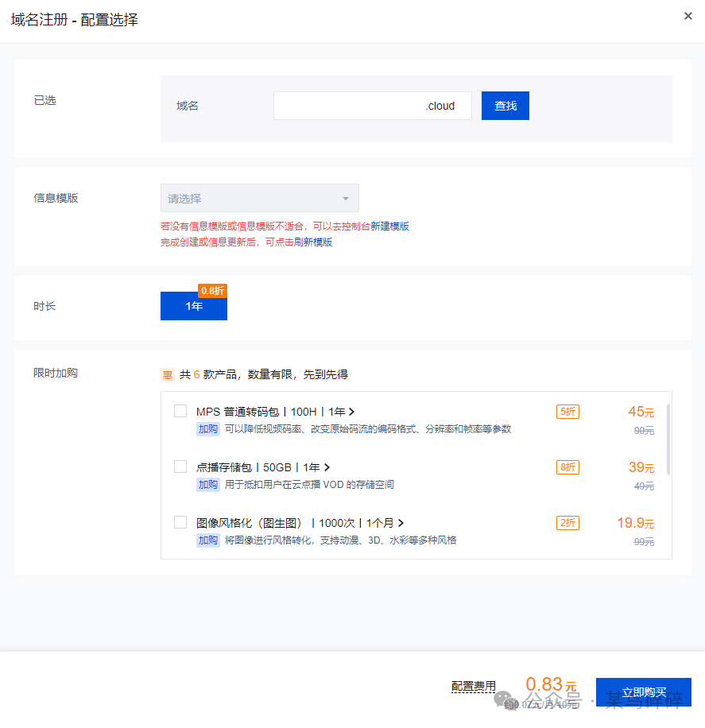Viewport: 705px width, 728px height.
Task: Click the 加购 tag on MPS row
Action: point(207,429)
